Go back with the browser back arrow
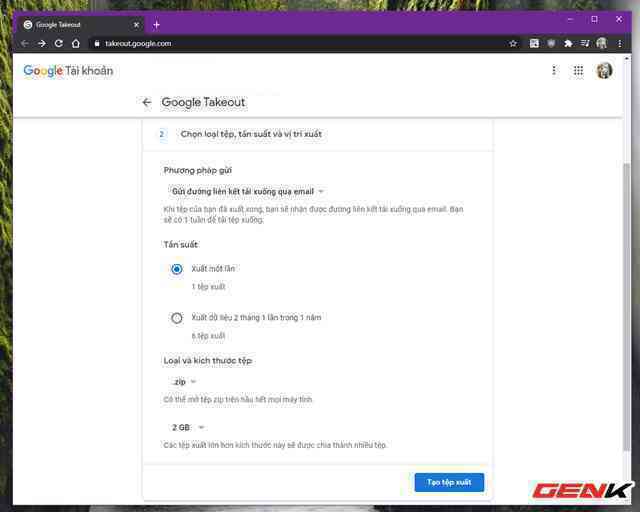This screenshot has width=640, height=512. click(24, 43)
